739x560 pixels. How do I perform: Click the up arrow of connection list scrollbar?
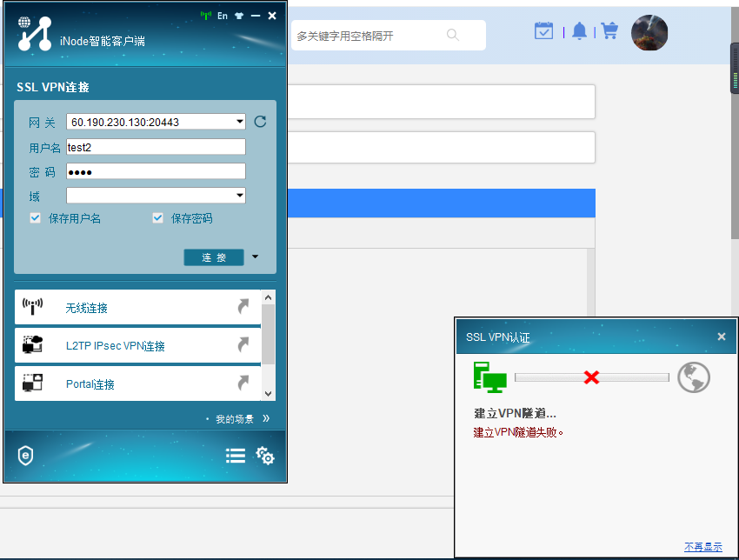click(268, 297)
